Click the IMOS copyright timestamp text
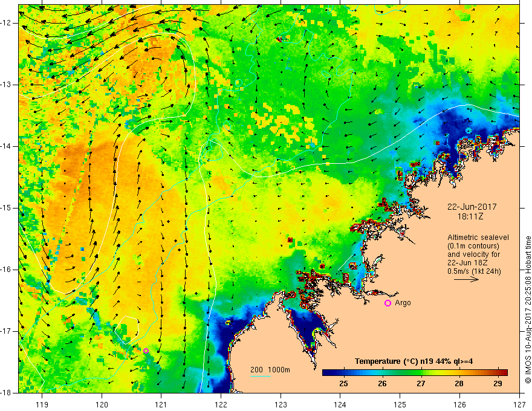This screenshot has height=411, width=532. pyautogui.click(x=528, y=309)
